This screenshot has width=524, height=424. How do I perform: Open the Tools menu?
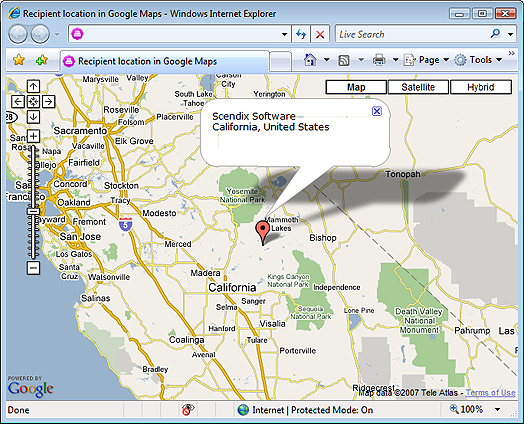point(479,60)
